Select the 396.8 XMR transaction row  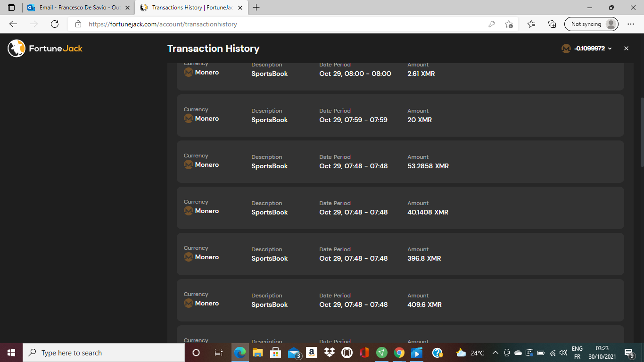(400, 254)
